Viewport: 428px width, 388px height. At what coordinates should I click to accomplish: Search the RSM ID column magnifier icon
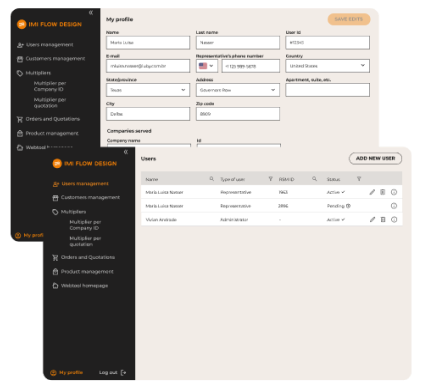click(314, 179)
